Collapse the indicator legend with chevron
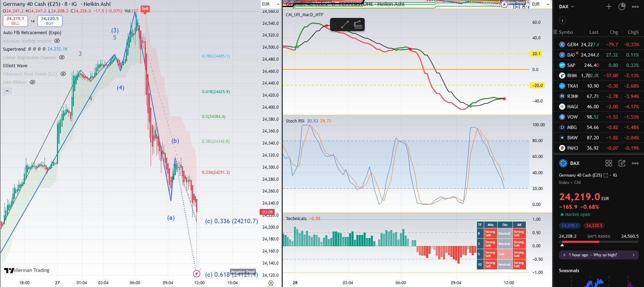Image resolution: width=644 pixels, height=287 pixels. (x=7, y=91)
